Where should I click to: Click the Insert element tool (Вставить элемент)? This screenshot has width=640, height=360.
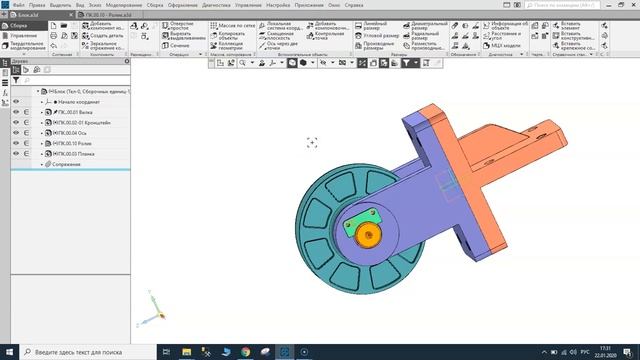tap(566, 26)
